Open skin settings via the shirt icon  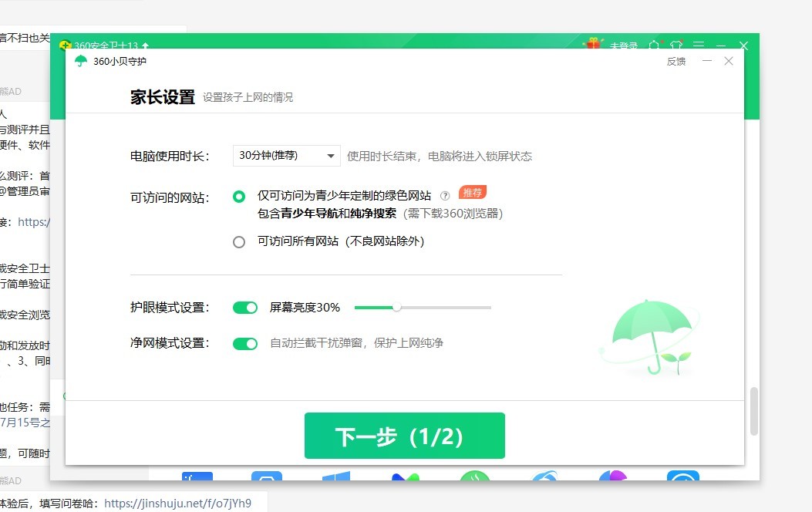(x=676, y=45)
